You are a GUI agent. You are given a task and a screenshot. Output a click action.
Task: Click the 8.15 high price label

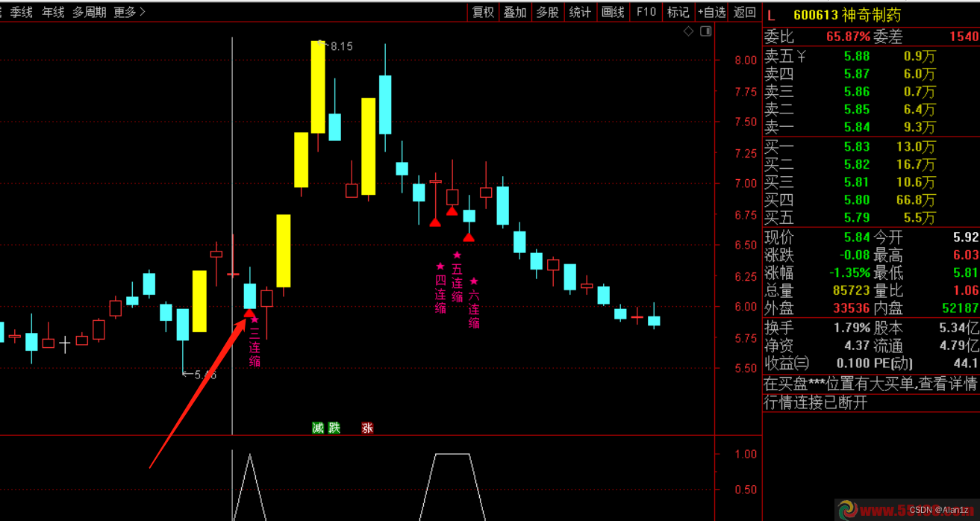[341, 46]
